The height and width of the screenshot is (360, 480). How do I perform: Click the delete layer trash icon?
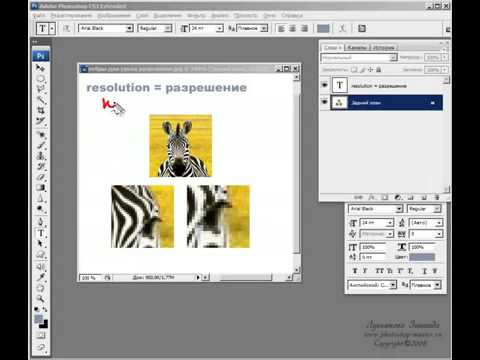[x=436, y=197]
